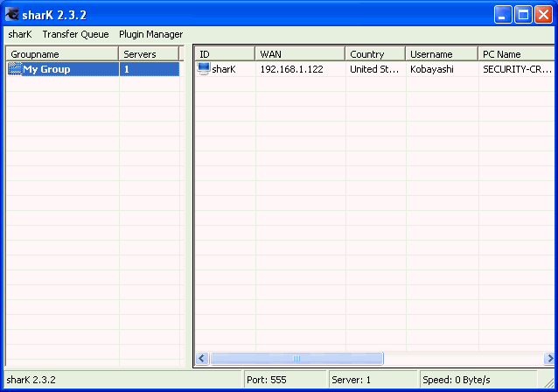Click the WAN column header
The height and width of the screenshot is (392, 558).
point(300,54)
